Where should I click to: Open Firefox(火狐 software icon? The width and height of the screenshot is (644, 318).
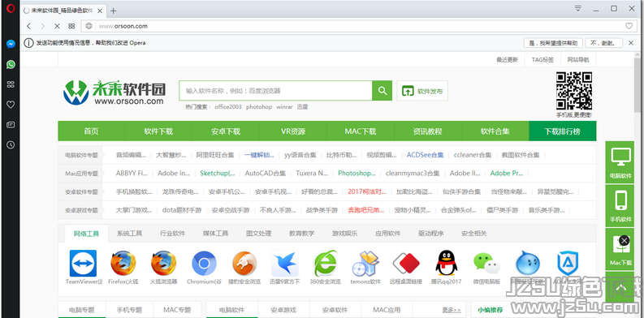point(123,264)
